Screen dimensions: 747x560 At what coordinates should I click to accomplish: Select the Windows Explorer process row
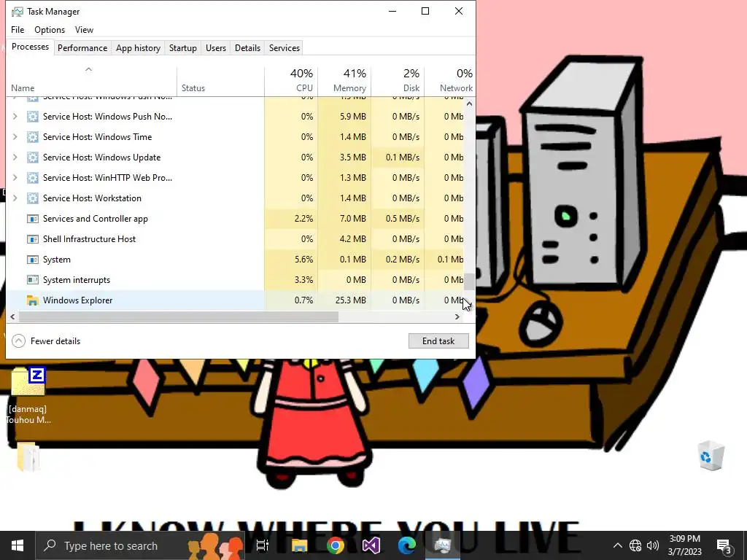[x=235, y=300]
